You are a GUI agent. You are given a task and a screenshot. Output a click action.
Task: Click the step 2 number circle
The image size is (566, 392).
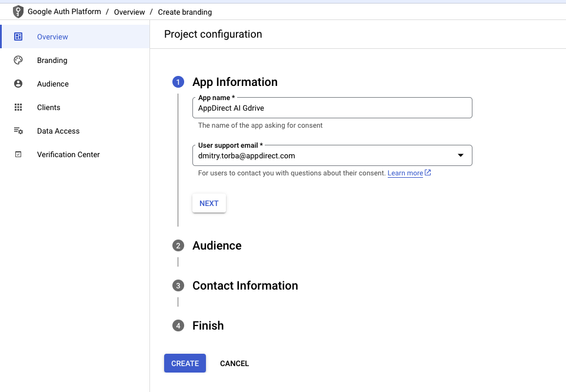(178, 246)
